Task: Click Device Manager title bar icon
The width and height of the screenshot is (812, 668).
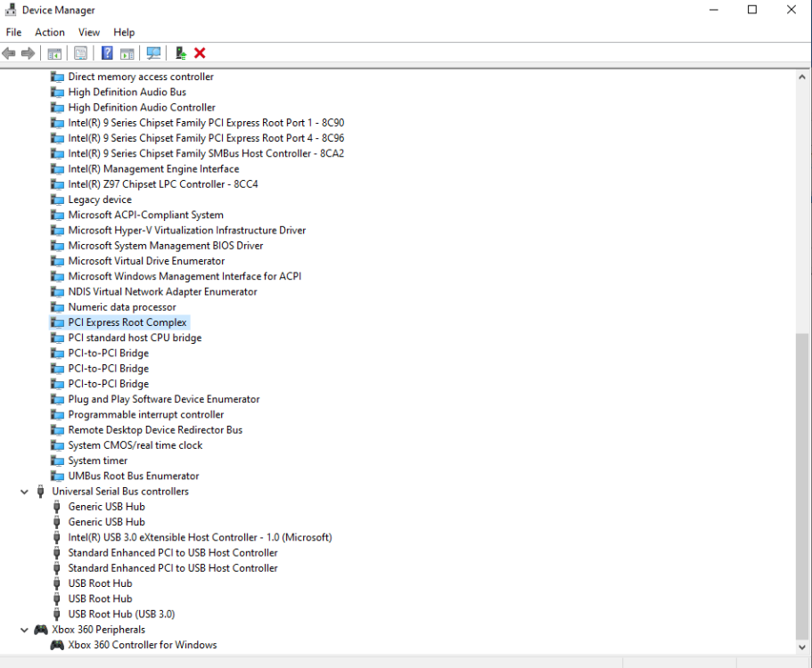Action: click(10, 9)
